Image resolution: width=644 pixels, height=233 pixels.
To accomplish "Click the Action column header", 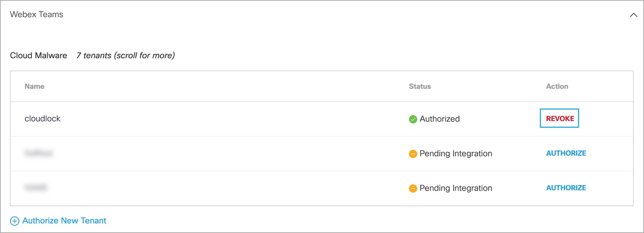I will (x=557, y=86).
